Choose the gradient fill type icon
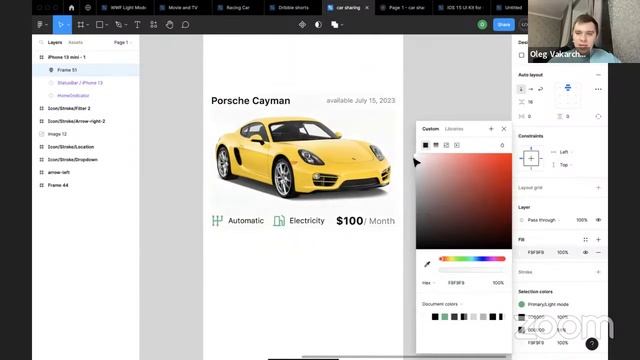The image size is (640, 360). 436,145
